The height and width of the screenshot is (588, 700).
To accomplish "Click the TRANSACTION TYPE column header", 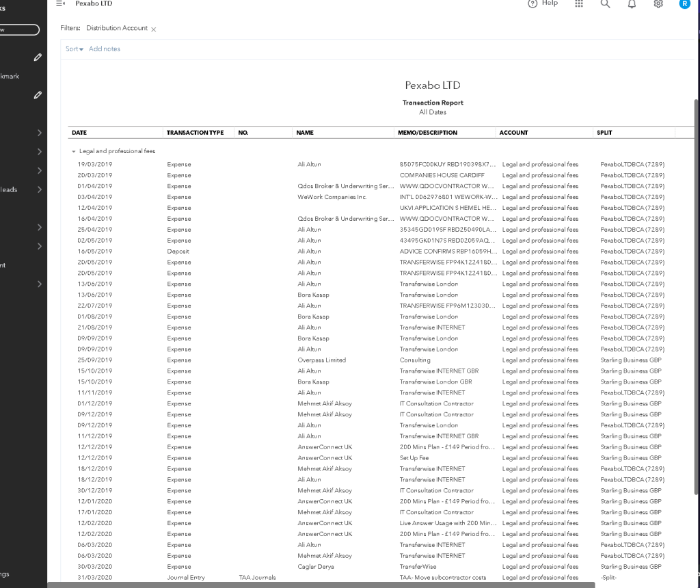I will pos(195,133).
